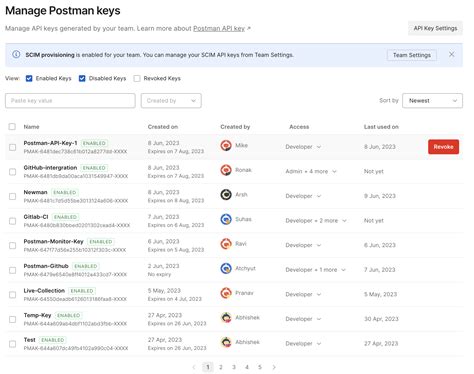
Task: Click the ENABLED badge on Test key
Action: (53, 340)
